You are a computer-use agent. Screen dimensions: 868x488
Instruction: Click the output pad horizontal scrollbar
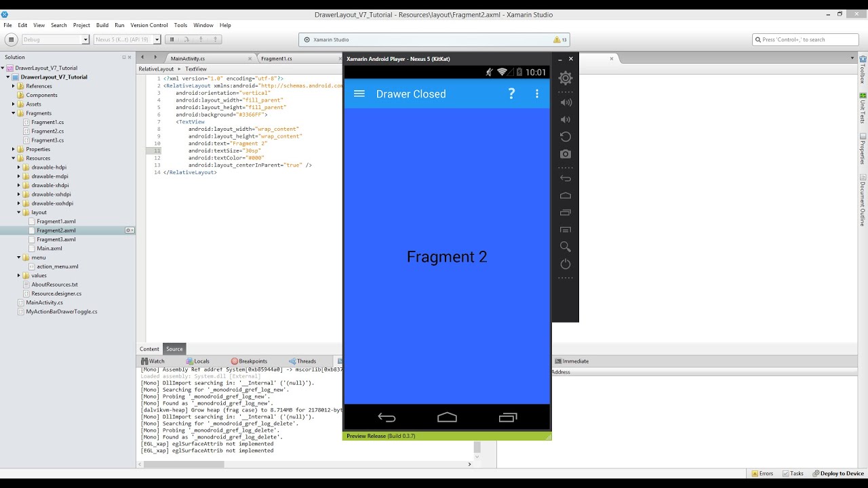tap(184, 464)
